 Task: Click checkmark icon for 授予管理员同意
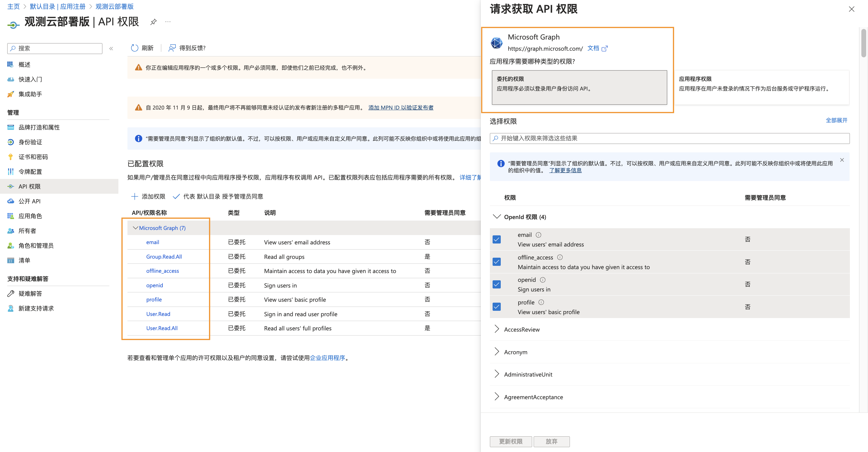(x=176, y=196)
